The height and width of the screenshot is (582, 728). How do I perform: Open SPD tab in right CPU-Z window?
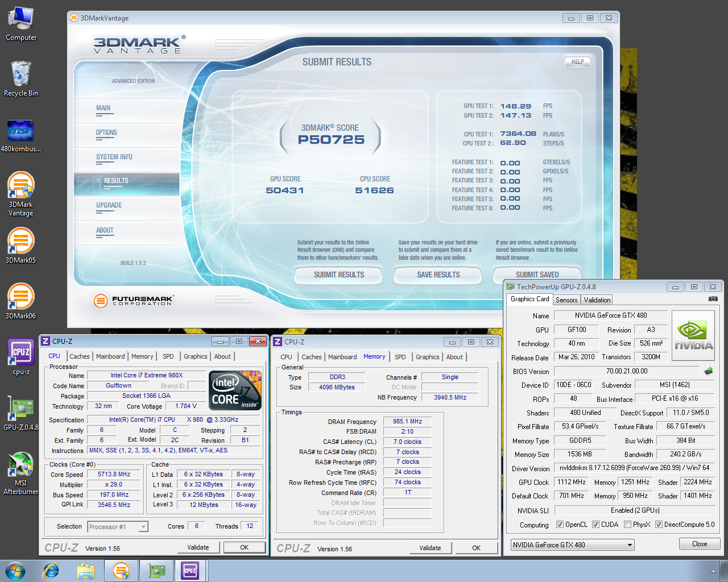pos(400,357)
